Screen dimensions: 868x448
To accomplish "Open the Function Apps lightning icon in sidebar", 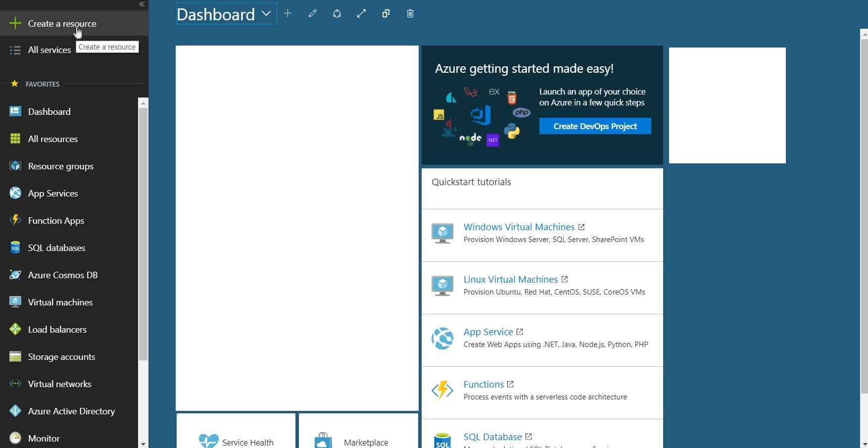I will tap(15, 220).
